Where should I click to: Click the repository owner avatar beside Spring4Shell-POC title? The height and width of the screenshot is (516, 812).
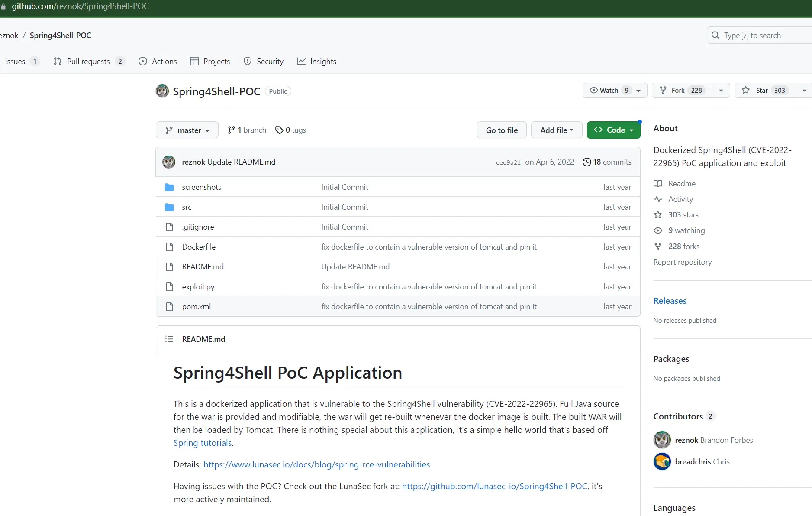pos(162,91)
